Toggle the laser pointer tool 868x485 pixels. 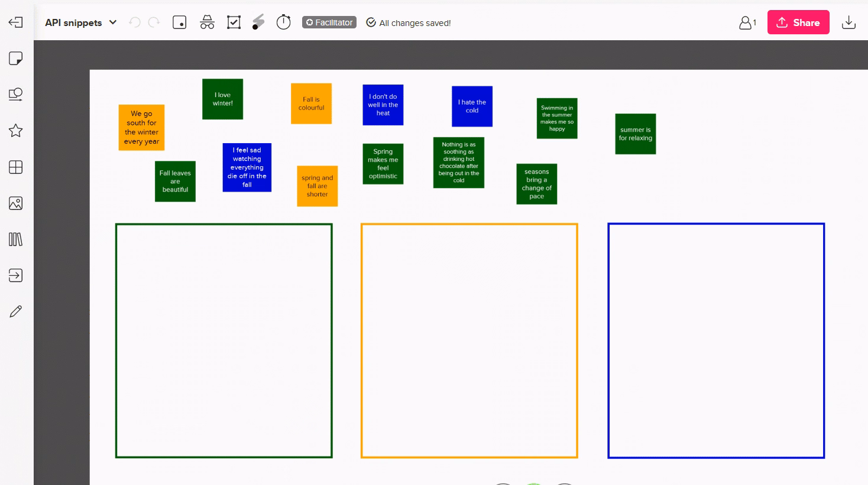tap(258, 22)
